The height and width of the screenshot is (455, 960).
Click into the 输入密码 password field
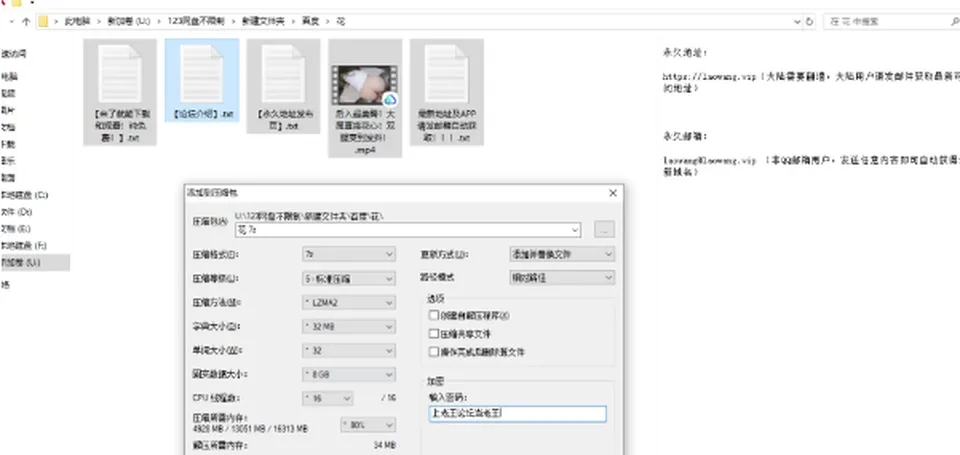click(517, 414)
